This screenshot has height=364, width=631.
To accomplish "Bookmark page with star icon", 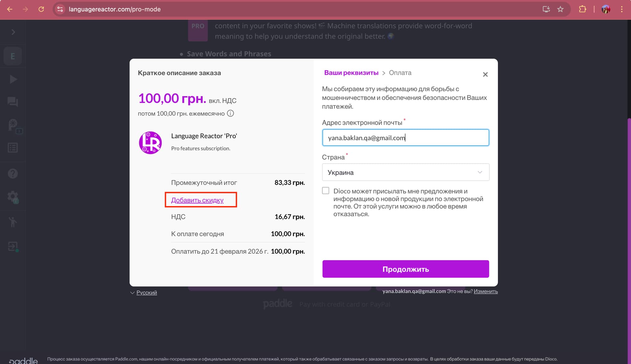I will point(560,9).
